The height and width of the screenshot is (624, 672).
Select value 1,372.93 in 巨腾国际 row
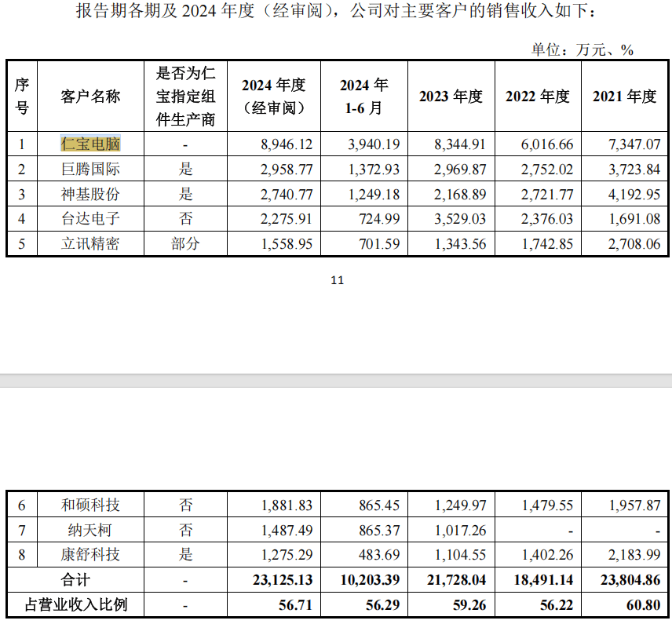(374, 170)
